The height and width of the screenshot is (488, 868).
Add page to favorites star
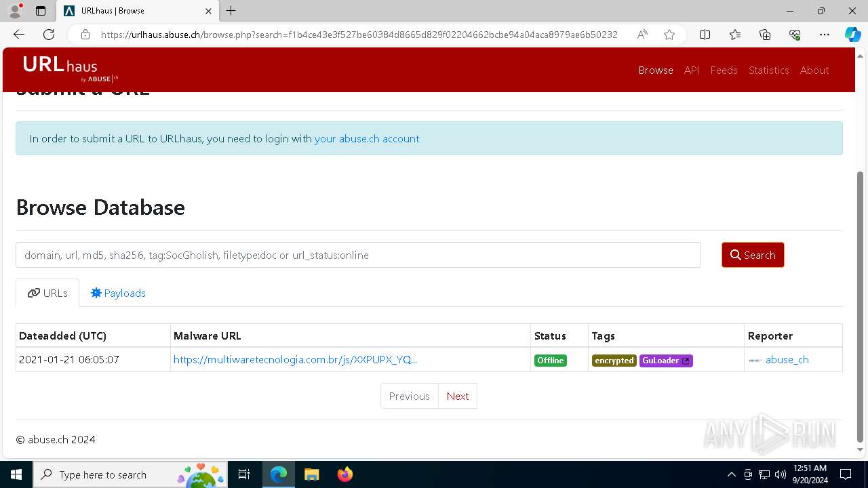[669, 35]
